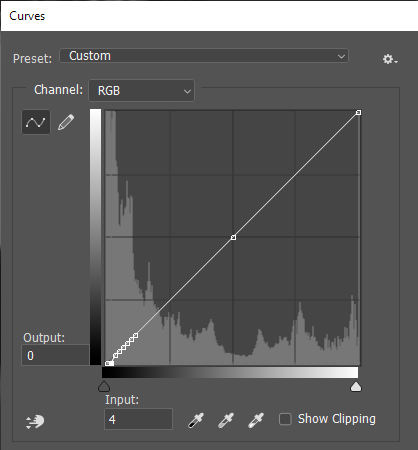The width and height of the screenshot is (418, 450).
Task: Activate the on-image adjustment hand tool
Action: [x=35, y=421]
